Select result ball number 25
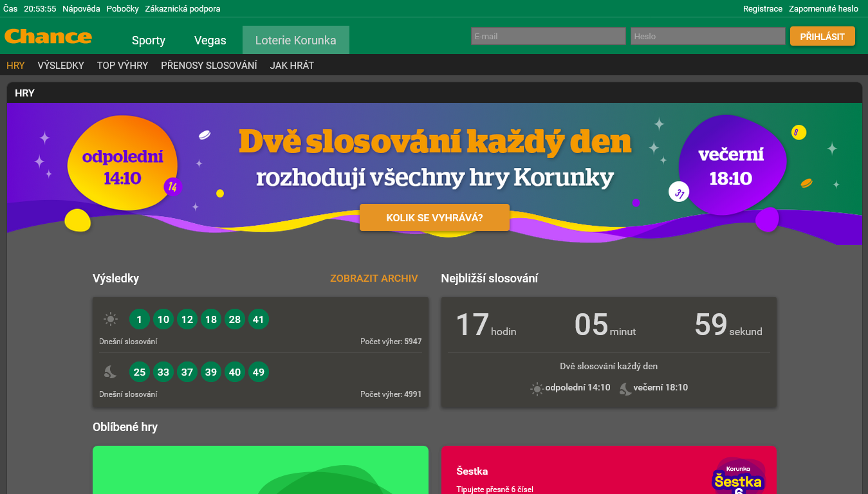 pos(140,372)
